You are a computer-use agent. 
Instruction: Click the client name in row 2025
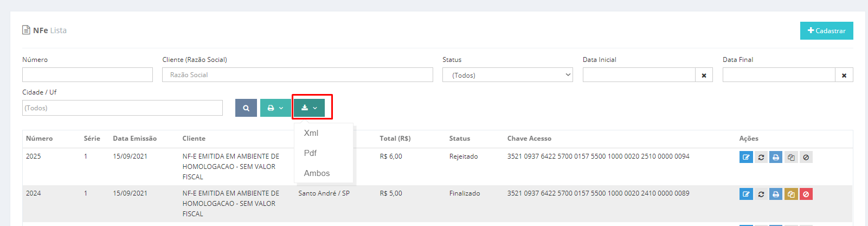(231, 167)
